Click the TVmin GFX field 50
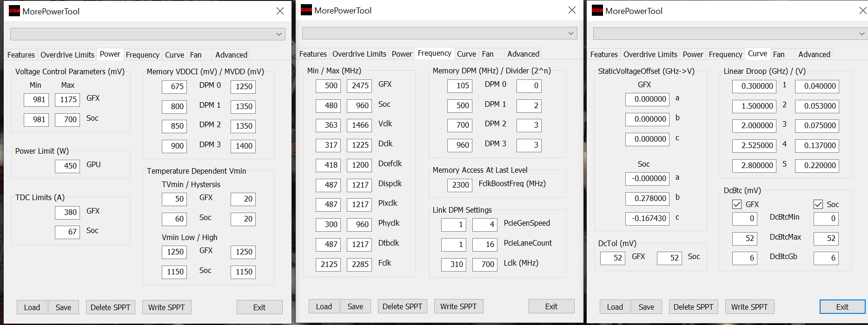 174,199
